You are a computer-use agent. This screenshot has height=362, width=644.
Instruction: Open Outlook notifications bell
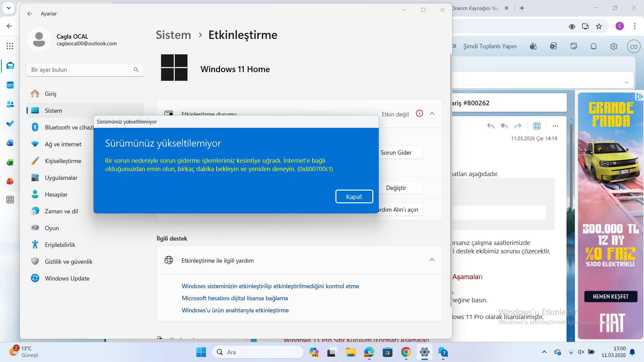pyautogui.click(x=594, y=46)
